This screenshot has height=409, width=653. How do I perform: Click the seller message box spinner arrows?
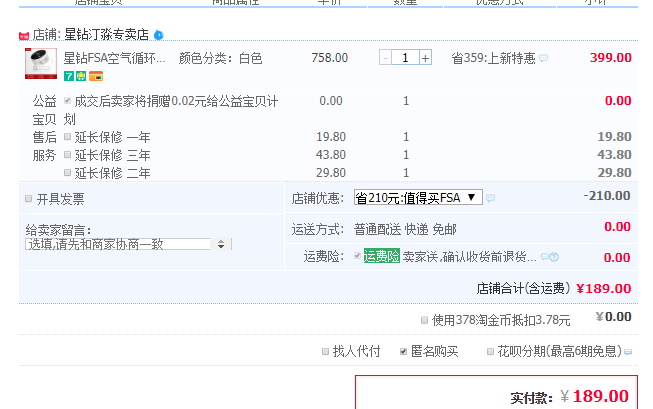(x=221, y=244)
